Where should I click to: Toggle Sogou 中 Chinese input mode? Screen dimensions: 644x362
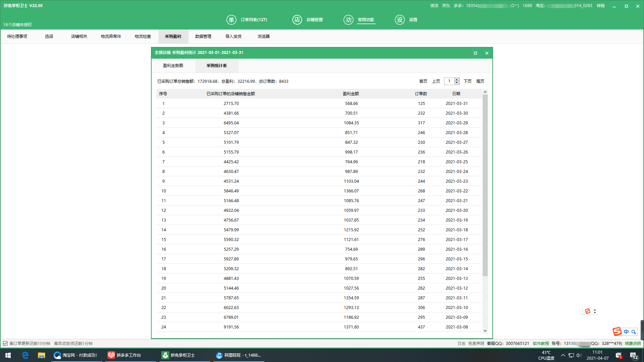click(626, 332)
